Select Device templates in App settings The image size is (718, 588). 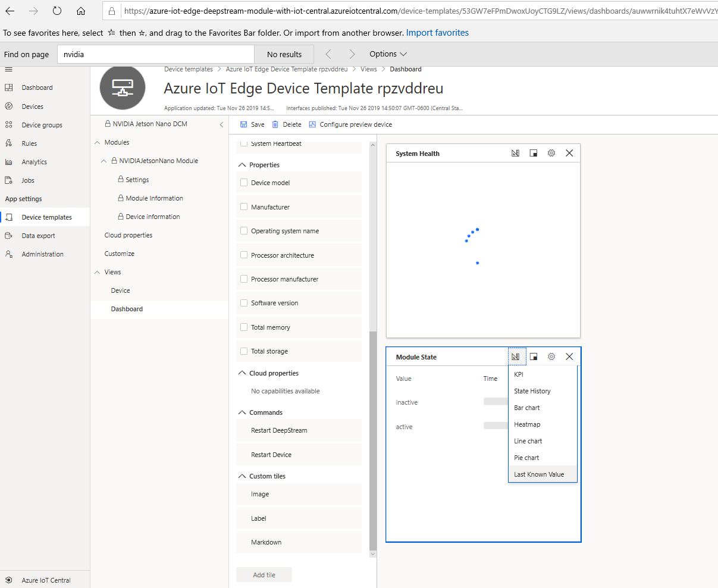(45, 217)
